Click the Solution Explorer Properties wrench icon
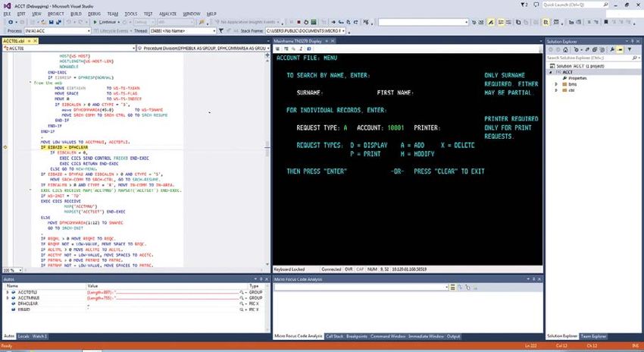The image size is (644, 352). [612, 50]
